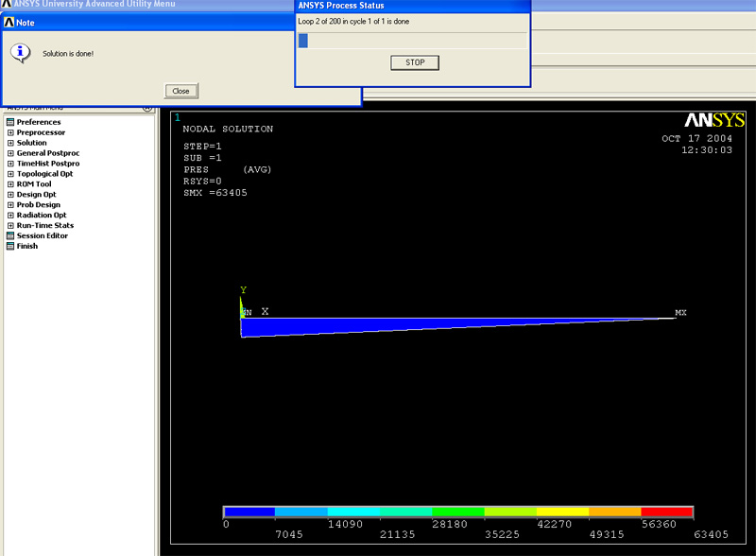Screen dimensions: 756x556
Task: Click the "Solution is done!" message
Action: coord(68,54)
